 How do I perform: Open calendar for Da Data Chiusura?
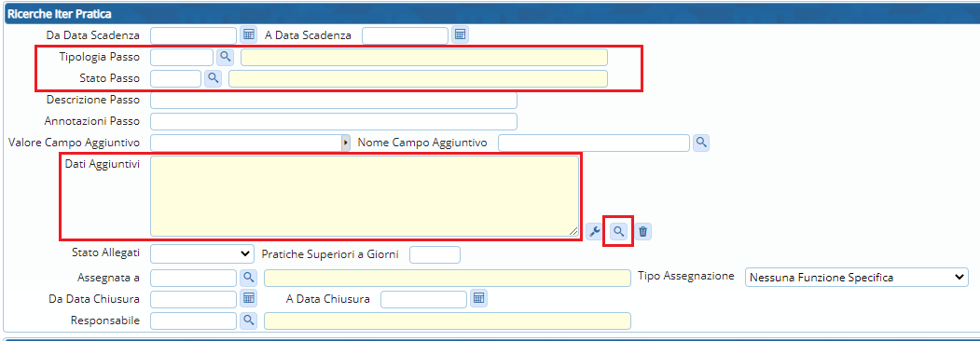coord(249,298)
